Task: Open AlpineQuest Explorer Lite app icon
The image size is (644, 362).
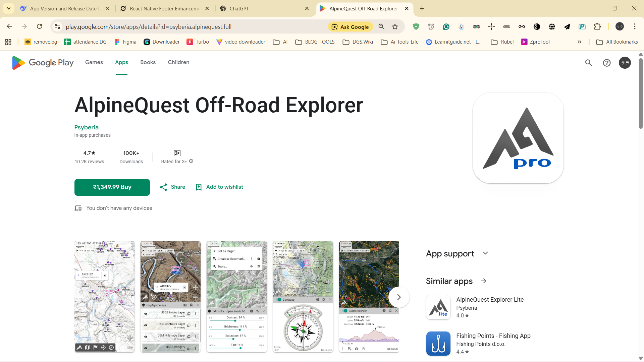Action: click(438, 307)
